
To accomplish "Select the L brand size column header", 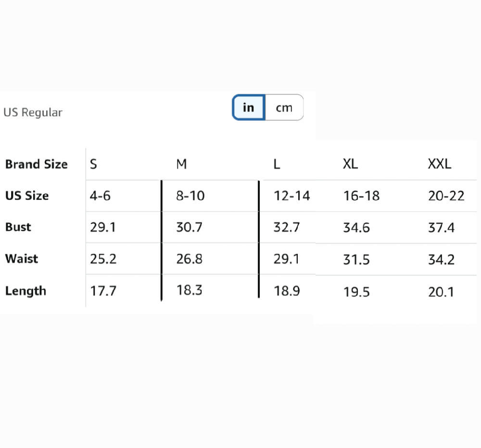I will tap(277, 164).
